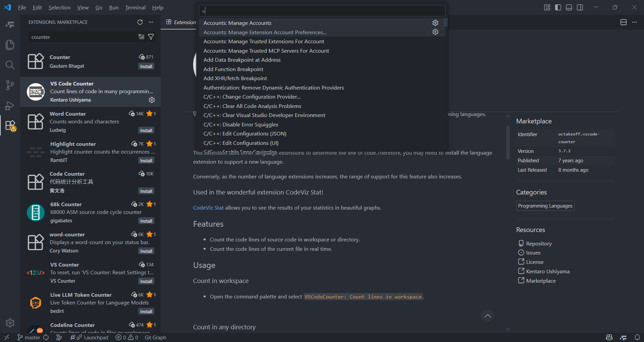Open the Issues resource link
Screen dimensions: 644x342
[x=533, y=253]
